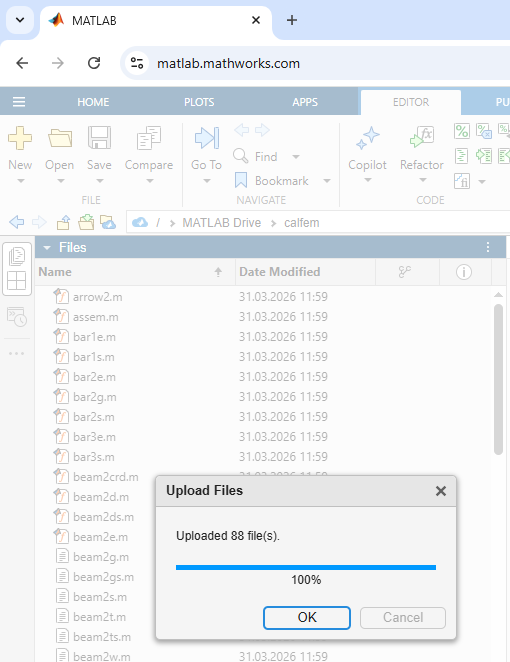This screenshot has height=662, width=510.
Task: Click the Refactor icon
Action: point(422,138)
